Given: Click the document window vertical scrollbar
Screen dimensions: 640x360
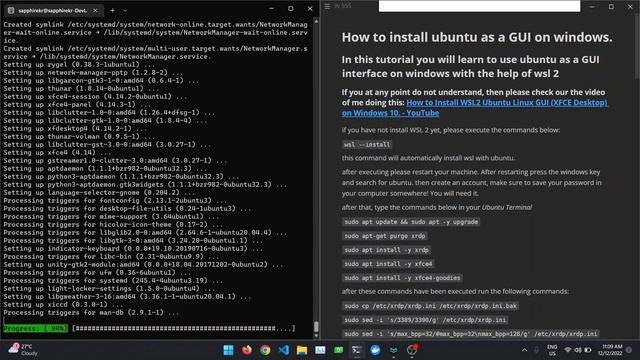Looking at the screenshot, I should point(637,47).
